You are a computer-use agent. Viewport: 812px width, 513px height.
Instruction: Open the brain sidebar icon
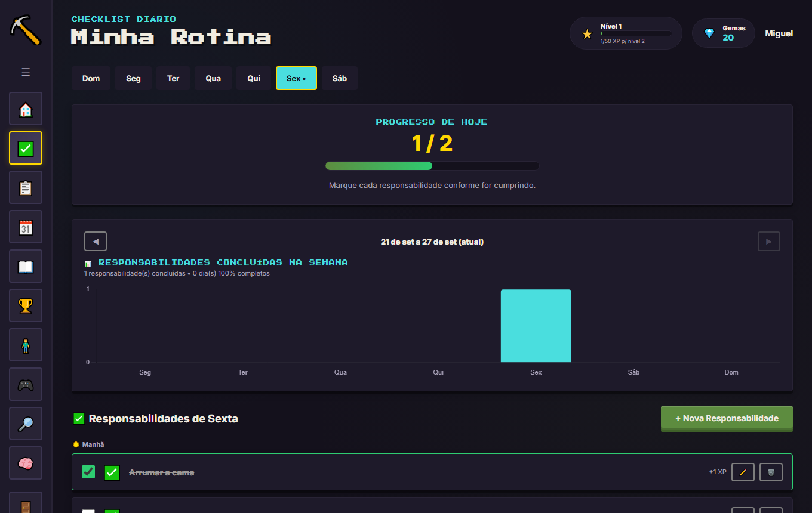(26, 463)
